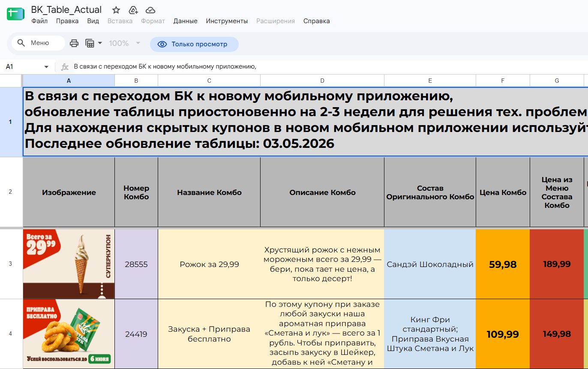Click the Цена Комбо header cell
The width and height of the screenshot is (588, 369).
tap(503, 192)
